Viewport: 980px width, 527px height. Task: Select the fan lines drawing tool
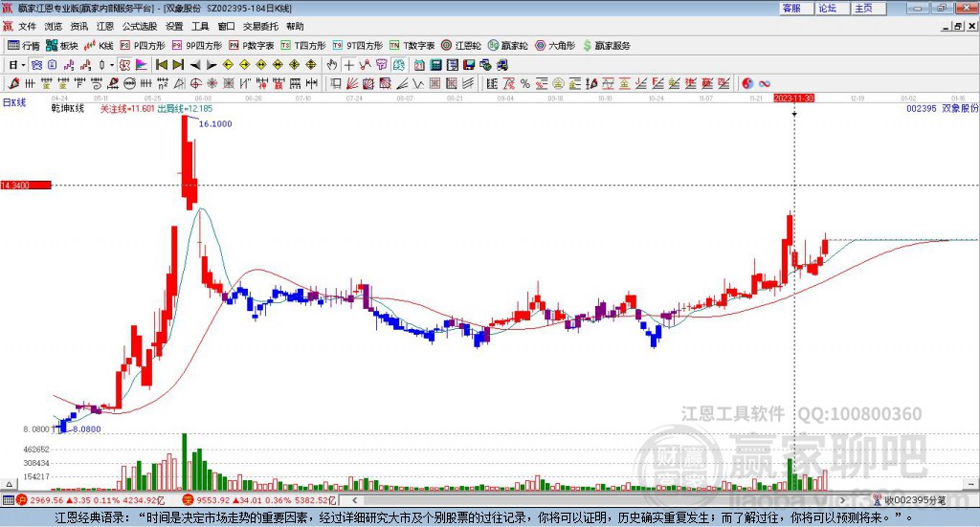[352, 83]
